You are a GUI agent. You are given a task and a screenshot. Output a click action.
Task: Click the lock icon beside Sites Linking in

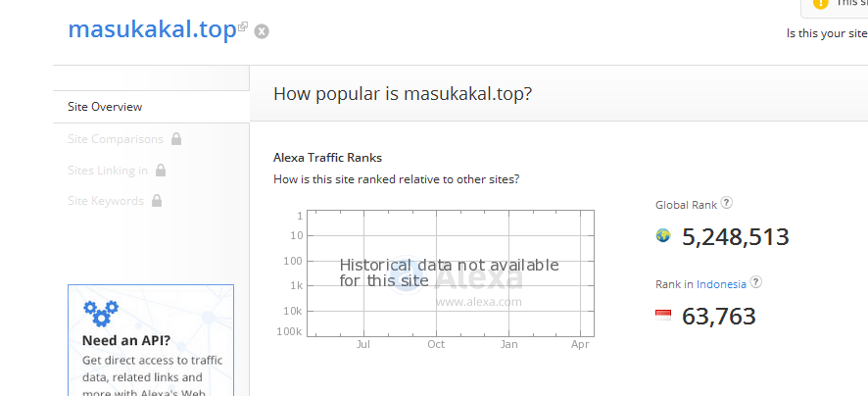pos(161,171)
